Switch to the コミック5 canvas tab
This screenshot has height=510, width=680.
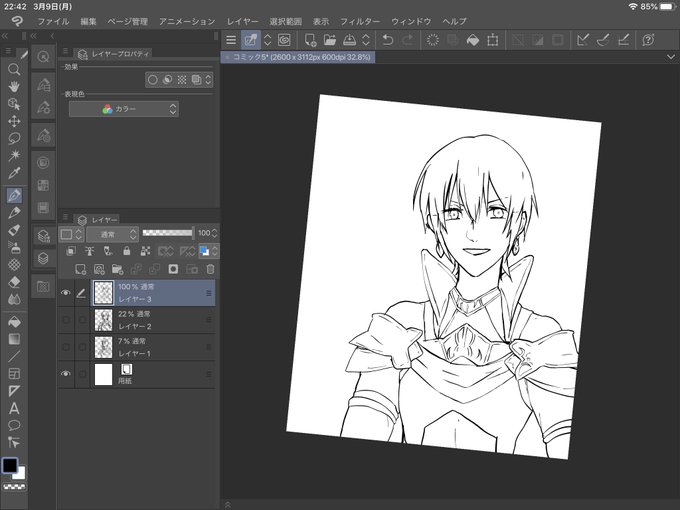[298, 57]
